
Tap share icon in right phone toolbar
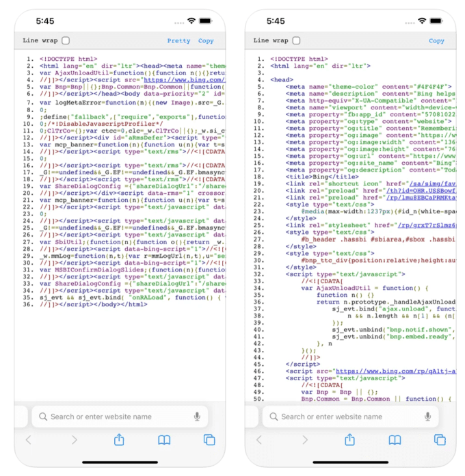pyautogui.click(x=349, y=439)
